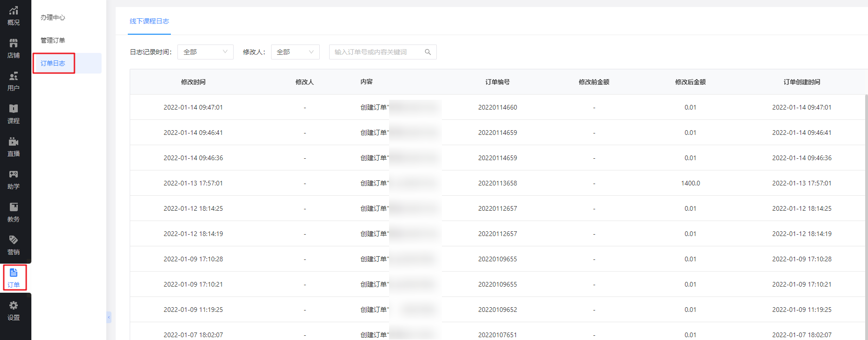The image size is (868, 340).
Task: Switch to the 线下课程日志 tab
Action: [149, 21]
